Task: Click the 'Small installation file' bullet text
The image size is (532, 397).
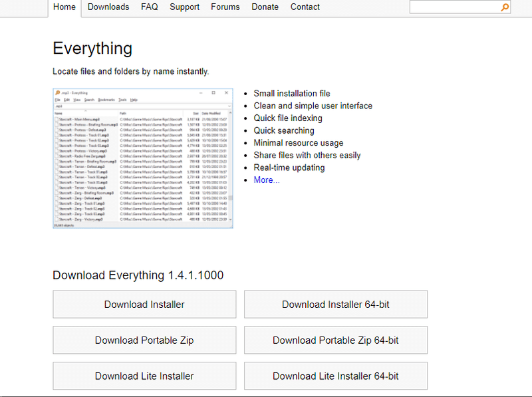Action: [x=292, y=93]
